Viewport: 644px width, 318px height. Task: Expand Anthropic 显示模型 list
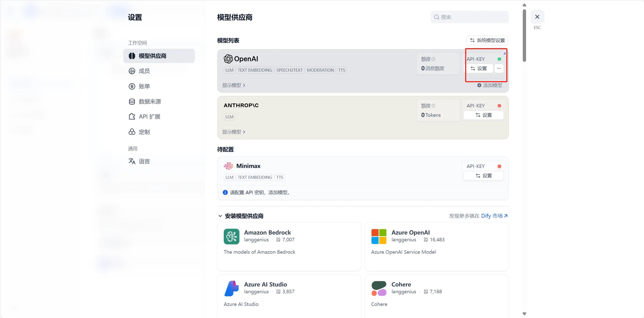coord(234,132)
